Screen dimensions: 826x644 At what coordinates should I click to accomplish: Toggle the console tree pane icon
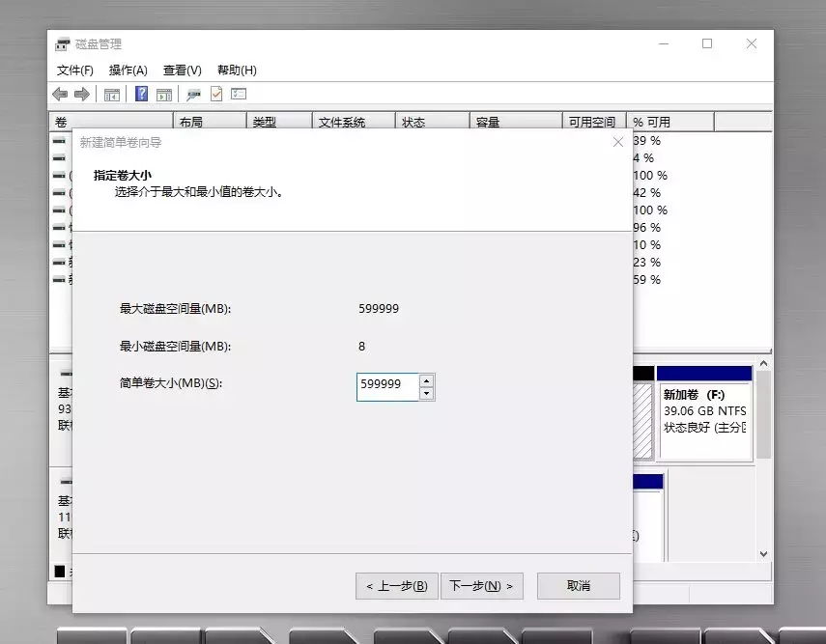click(111, 94)
